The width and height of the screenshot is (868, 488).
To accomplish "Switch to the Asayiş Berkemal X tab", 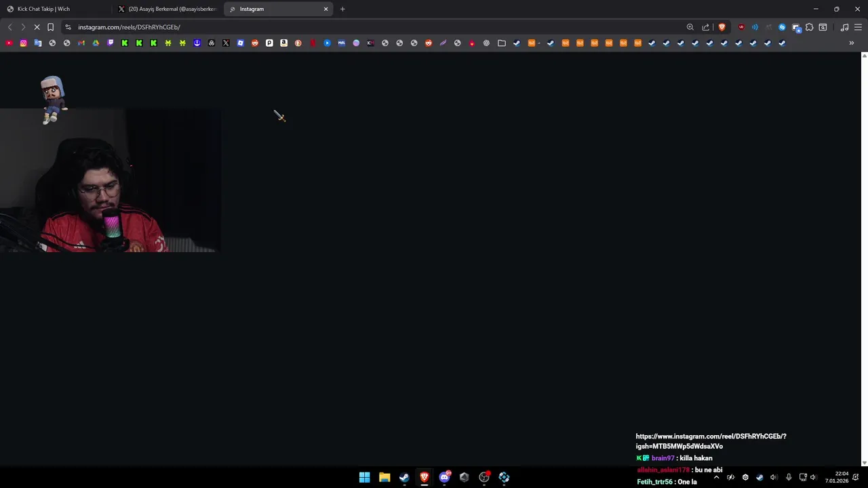I will pyautogui.click(x=167, y=9).
